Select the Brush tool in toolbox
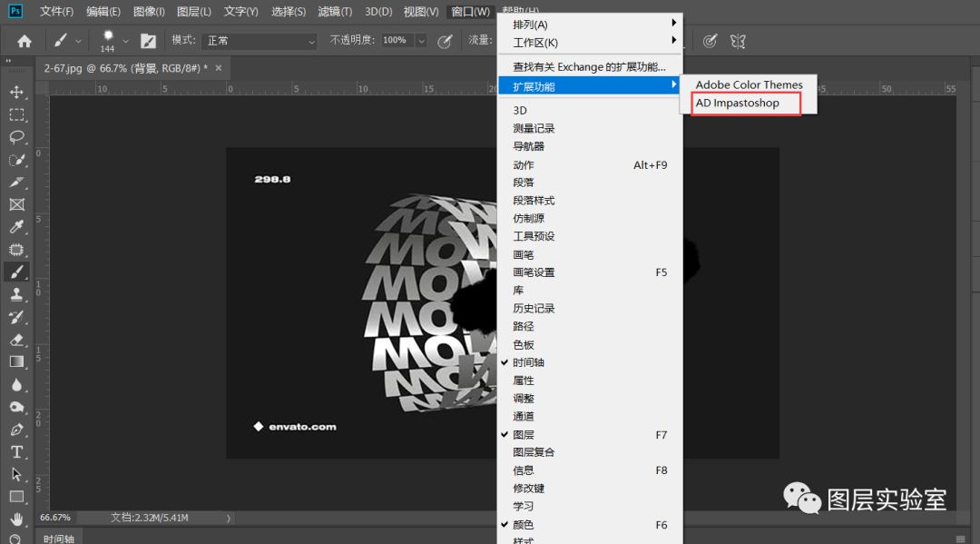This screenshot has width=980, height=544. click(17, 272)
